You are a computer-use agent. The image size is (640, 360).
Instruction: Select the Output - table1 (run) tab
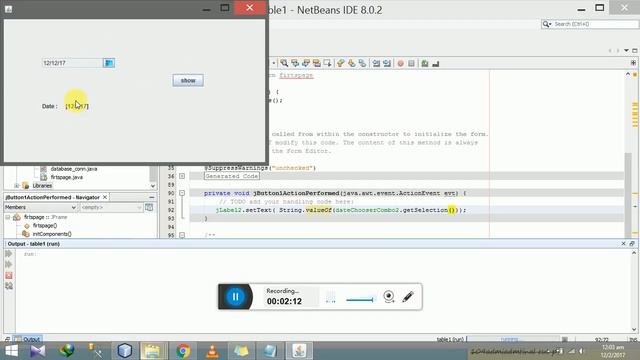click(33, 244)
